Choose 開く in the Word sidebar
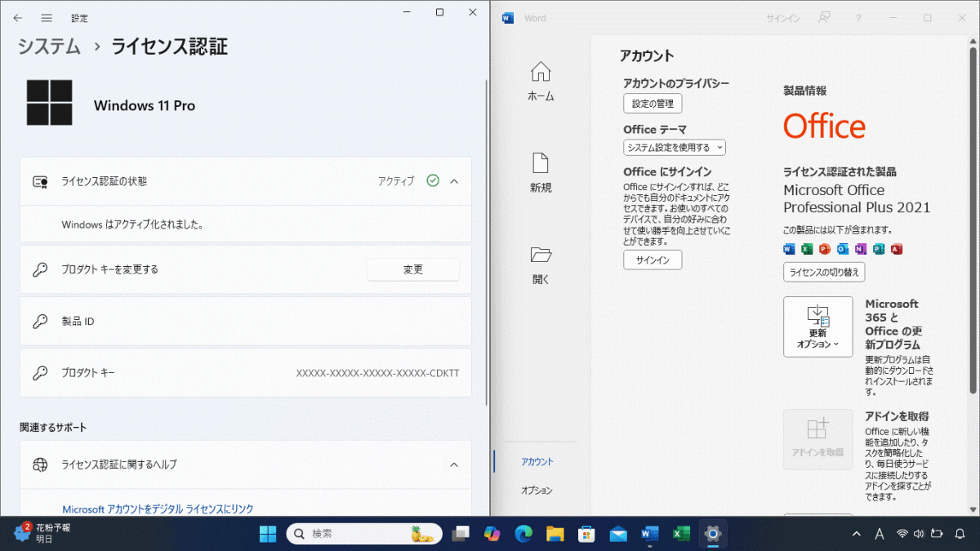980x551 pixels. pos(541,264)
